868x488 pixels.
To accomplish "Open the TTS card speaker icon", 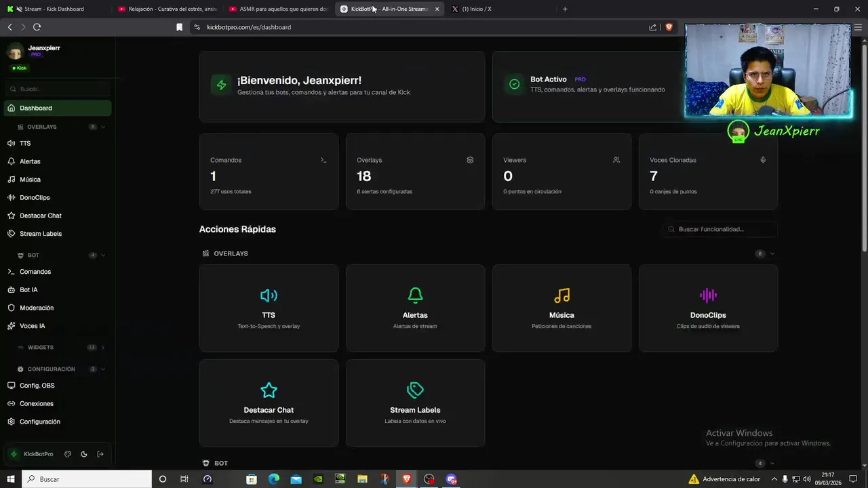I will click(x=269, y=296).
